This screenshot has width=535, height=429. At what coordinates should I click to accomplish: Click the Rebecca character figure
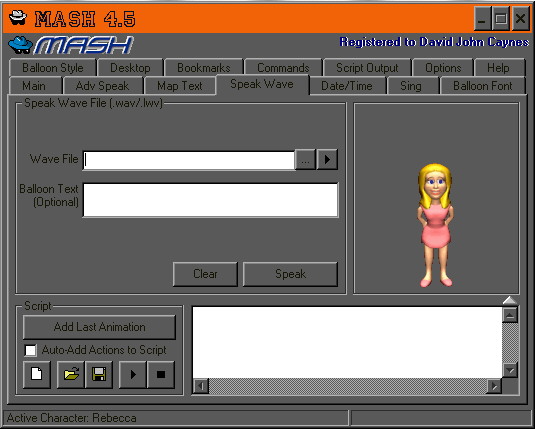click(435, 225)
